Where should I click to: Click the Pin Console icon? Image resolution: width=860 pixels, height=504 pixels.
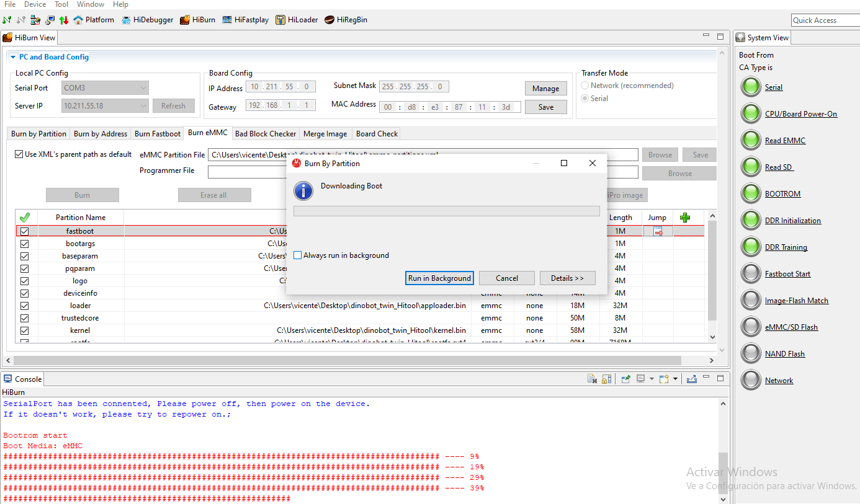626,379
